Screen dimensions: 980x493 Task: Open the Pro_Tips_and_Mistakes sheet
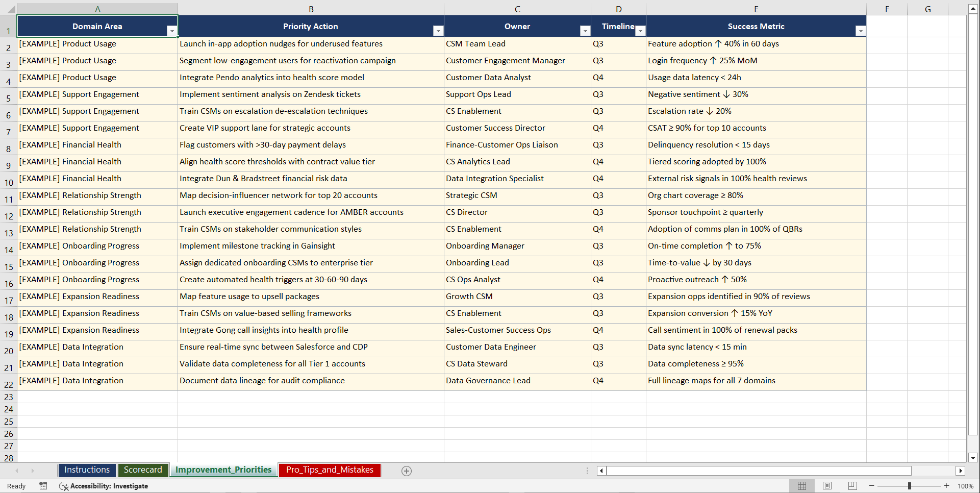tap(329, 470)
